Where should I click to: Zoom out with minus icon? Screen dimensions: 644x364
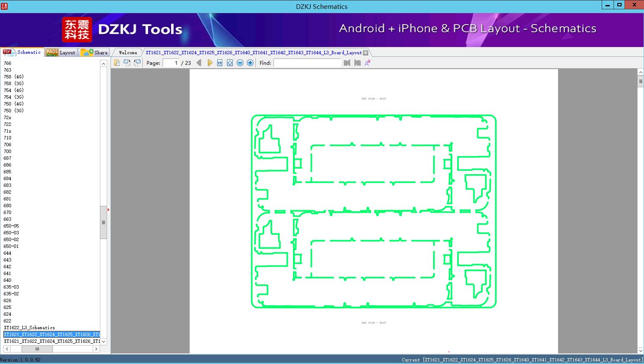[x=240, y=63]
